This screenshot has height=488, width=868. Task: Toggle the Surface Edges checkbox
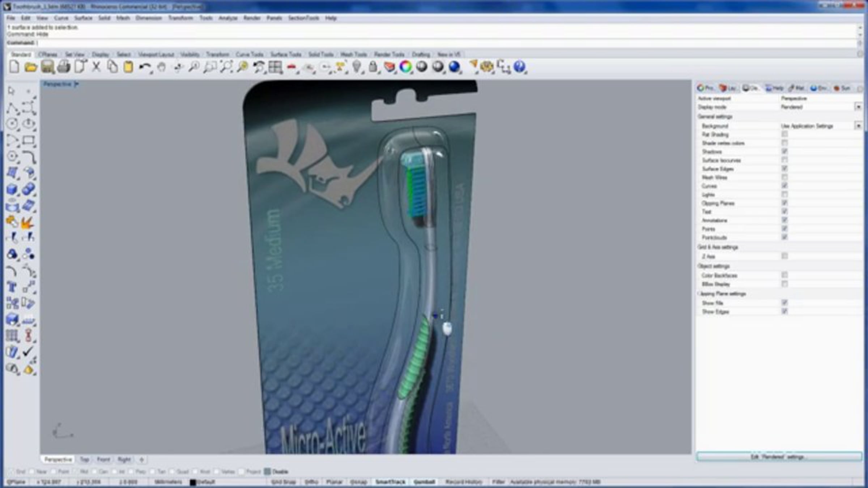[x=784, y=169]
